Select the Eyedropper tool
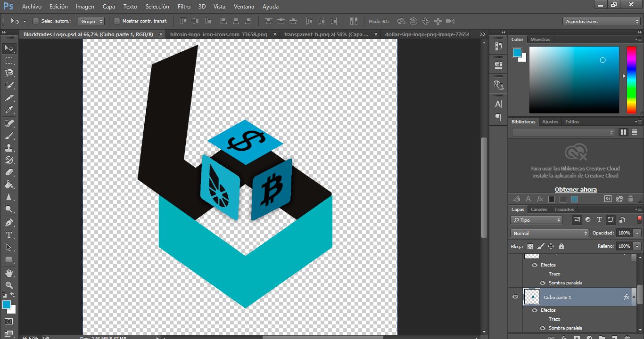Viewport: 644px width, 339px height. click(9, 110)
